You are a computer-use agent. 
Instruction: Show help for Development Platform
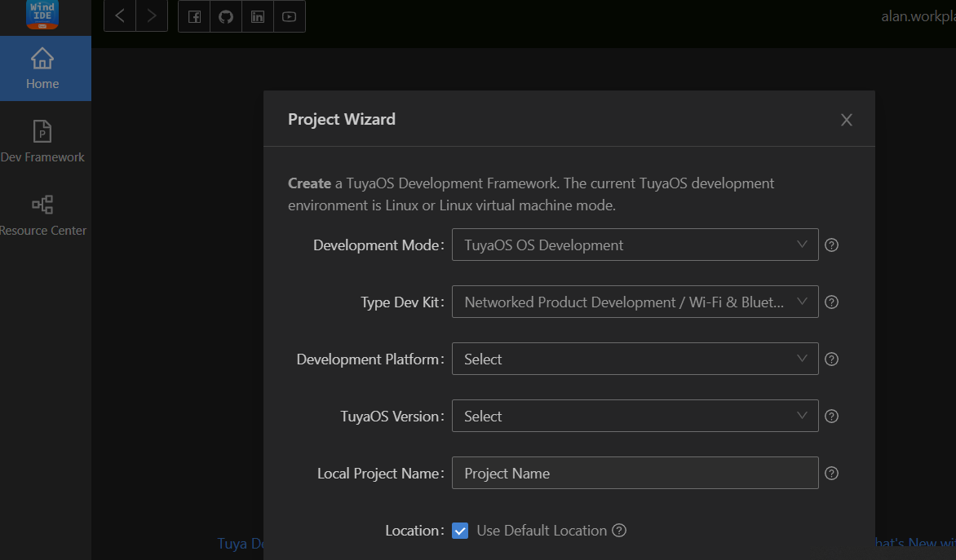pos(832,359)
